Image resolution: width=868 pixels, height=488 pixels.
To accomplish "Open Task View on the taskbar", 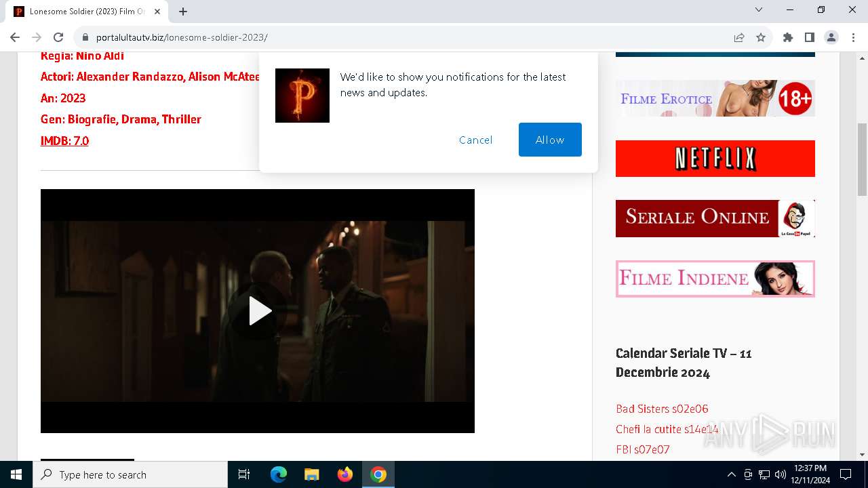I will pyautogui.click(x=244, y=474).
